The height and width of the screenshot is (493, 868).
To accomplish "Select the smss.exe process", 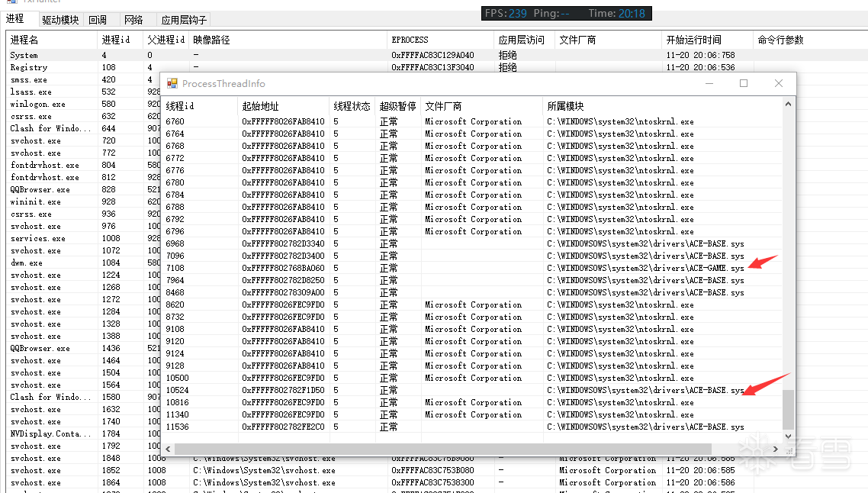I will tap(83, 80).
